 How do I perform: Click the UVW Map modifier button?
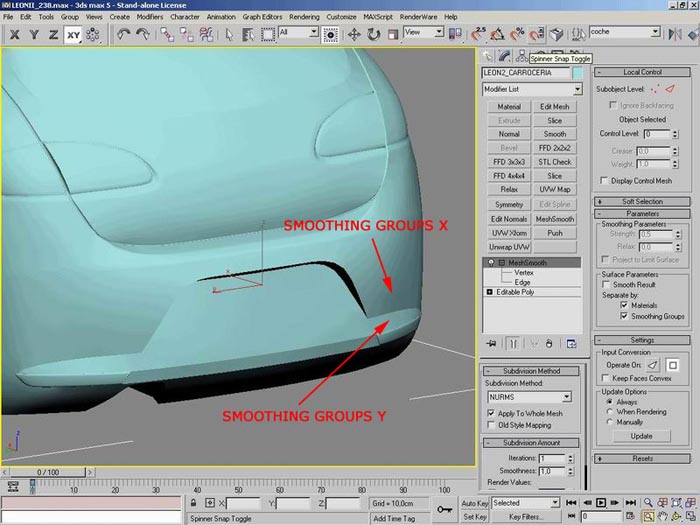click(x=554, y=189)
